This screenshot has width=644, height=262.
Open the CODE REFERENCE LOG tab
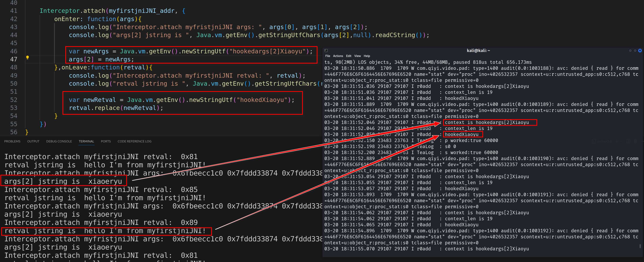click(x=134, y=141)
